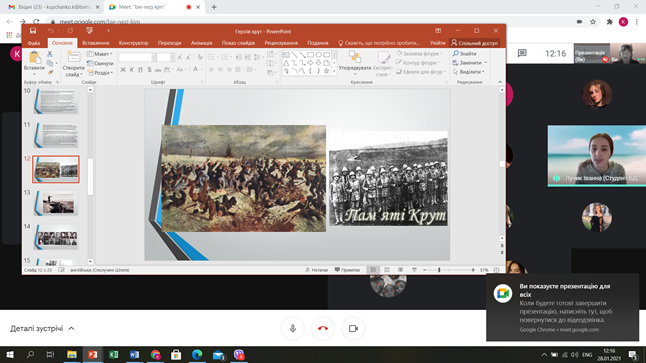The width and height of the screenshot is (646, 363).
Task: Click the Find (Знайти) magnifier icon
Action: (x=456, y=54)
